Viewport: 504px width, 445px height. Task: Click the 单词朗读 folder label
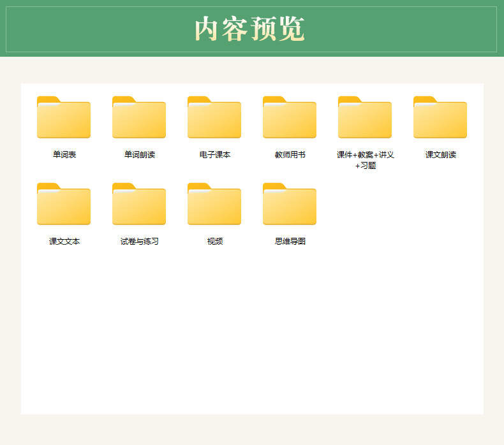[x=140, y=154]
